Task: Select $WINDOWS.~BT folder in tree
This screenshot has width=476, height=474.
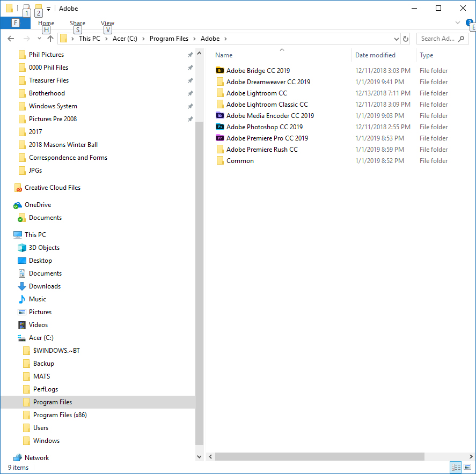Action: [56, 351]
